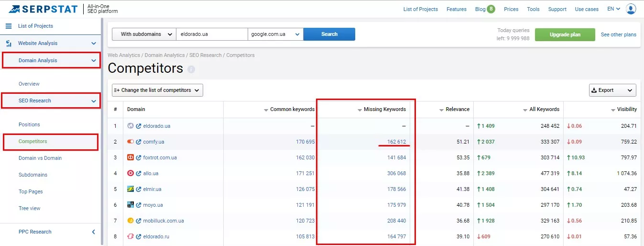Image resolution: width=644 pixels, height=246 pixels.
Task: Click the foxtrot.com.ua favicon in row 3
Action: (131, 157)
